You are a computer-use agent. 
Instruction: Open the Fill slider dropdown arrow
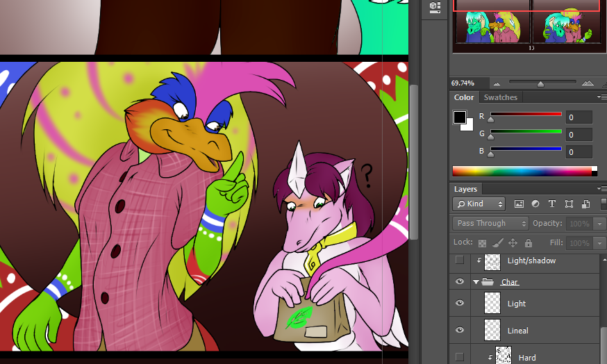pyautogui.click(x=599, y=243)
